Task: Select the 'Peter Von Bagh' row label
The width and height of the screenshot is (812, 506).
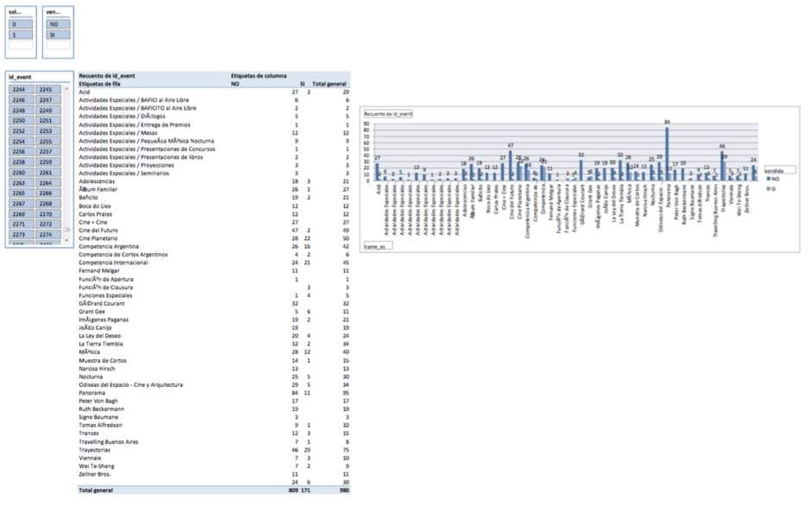Action: (x=98, y=401)
